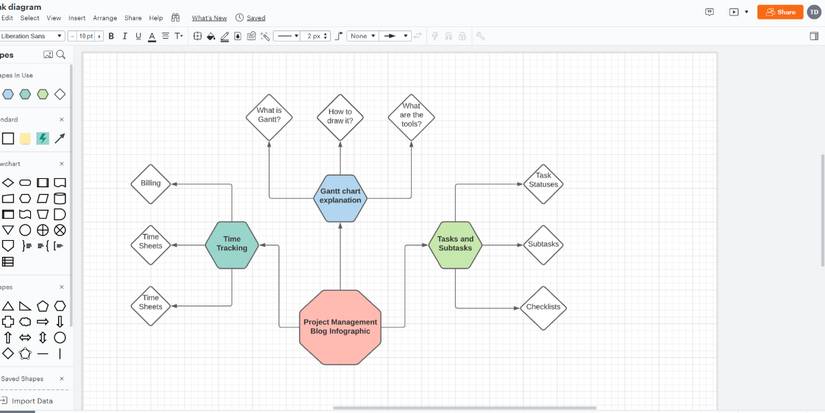Click the binoculars find icon
The width and height of the screenshot is (825, 413).
[x=176, y=17]
